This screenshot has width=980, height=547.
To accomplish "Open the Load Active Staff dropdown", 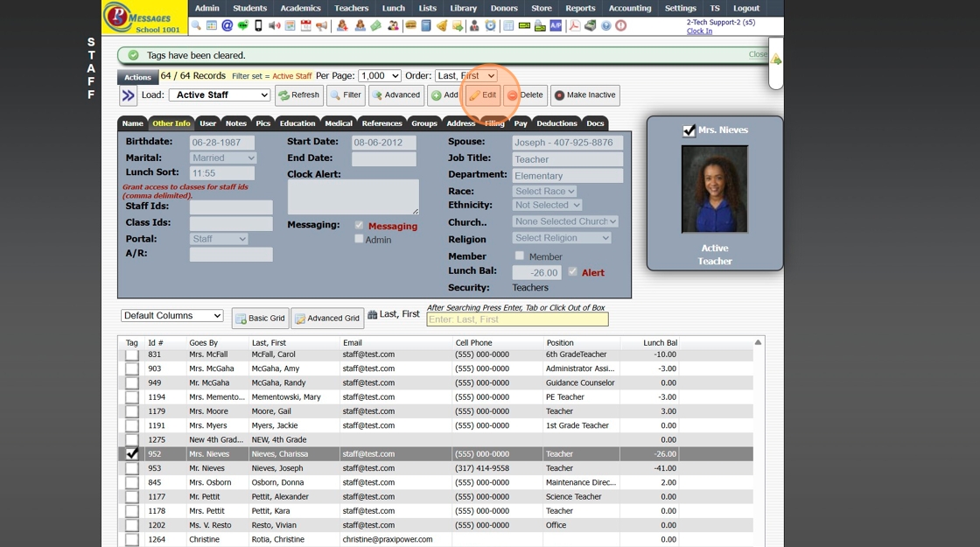I will (x=220, y=95).
